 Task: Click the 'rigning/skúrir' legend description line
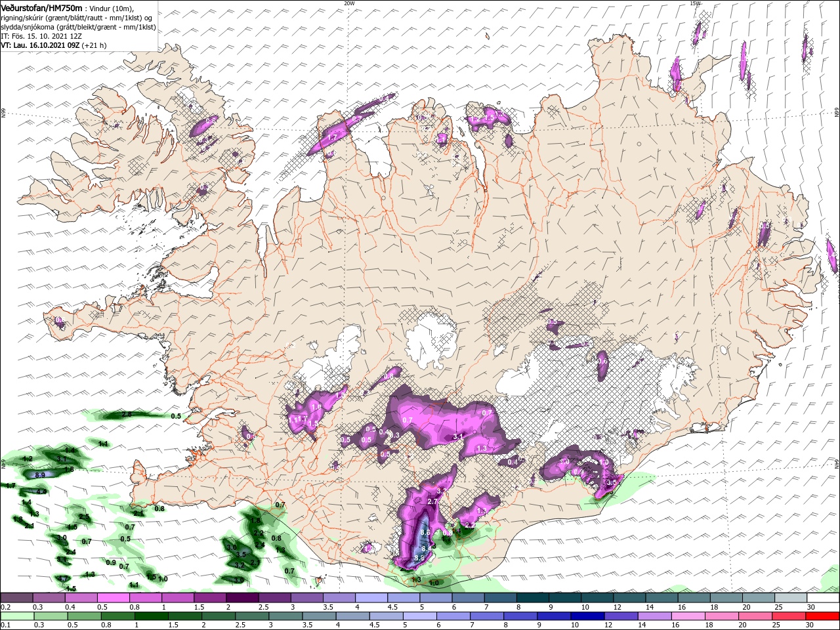click(76, 18)
